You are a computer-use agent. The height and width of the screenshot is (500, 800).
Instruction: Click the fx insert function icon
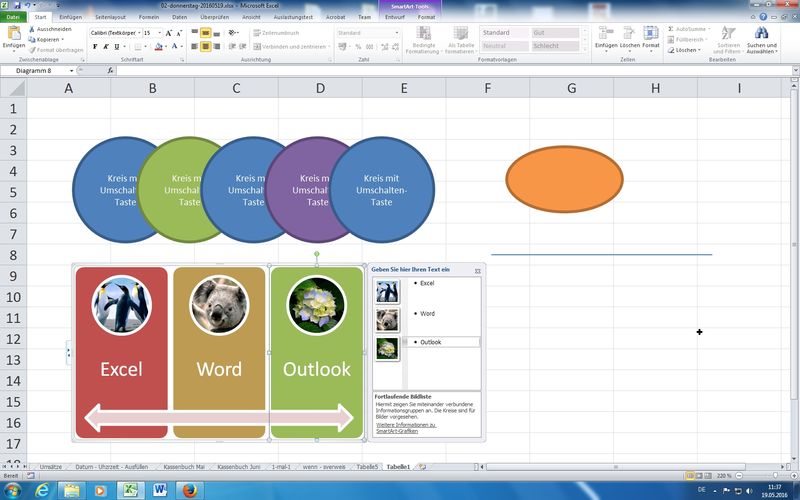[111, 71]
